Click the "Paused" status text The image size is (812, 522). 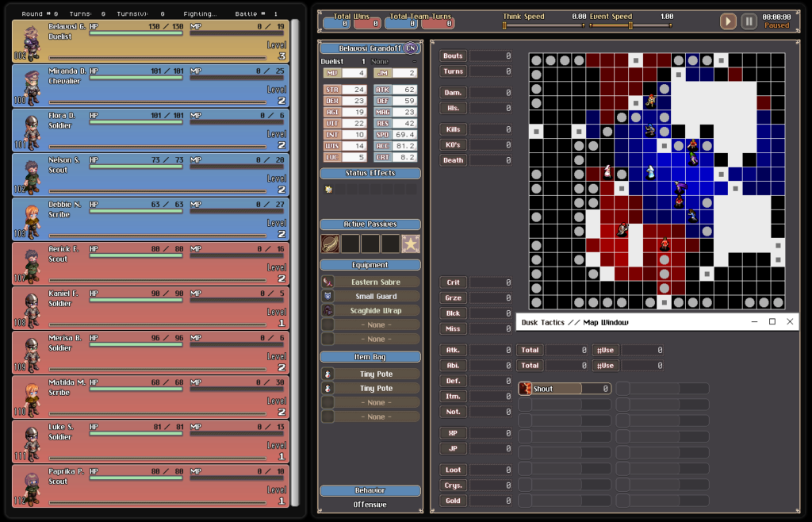pos(777,25)
